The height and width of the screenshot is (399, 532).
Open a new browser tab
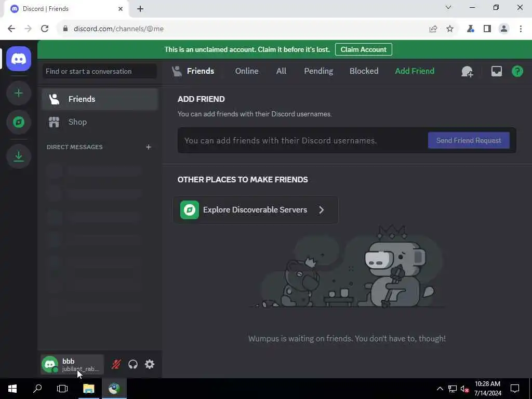140,9
